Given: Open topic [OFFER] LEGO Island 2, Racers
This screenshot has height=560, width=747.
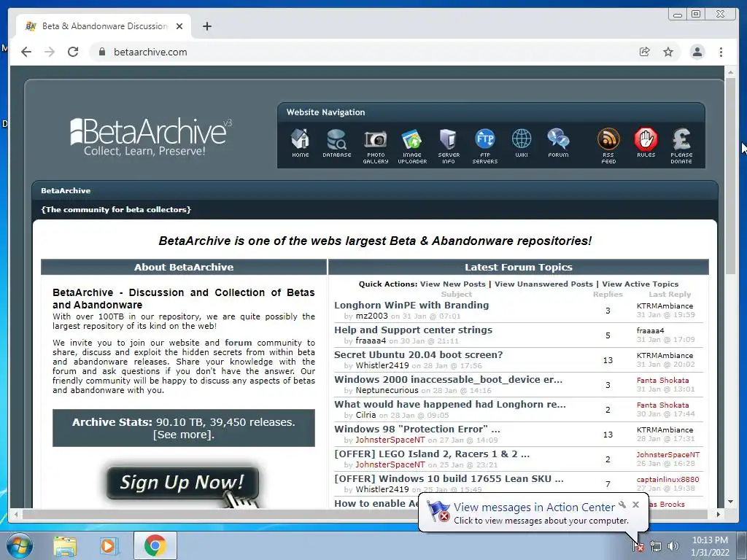Looking at the screenshot, I should tap(432, 454).
